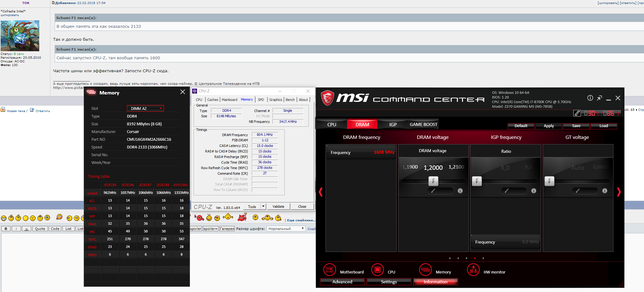Click the Information section button
The width and height of the screenshot is (644, 292).
pos(436,282)
